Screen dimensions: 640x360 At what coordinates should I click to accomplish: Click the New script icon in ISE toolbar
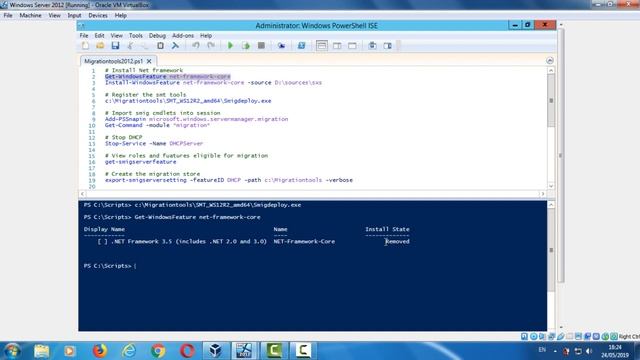click(x=85, y=46)
